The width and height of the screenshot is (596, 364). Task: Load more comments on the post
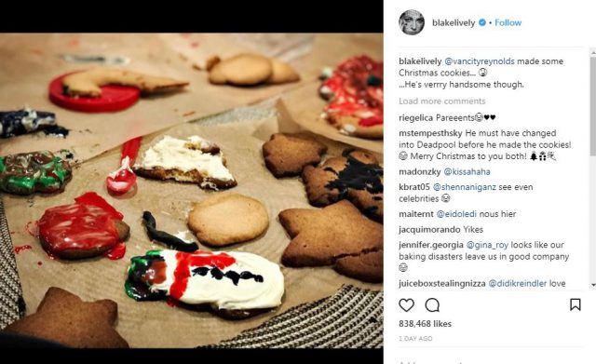(442, 101)
